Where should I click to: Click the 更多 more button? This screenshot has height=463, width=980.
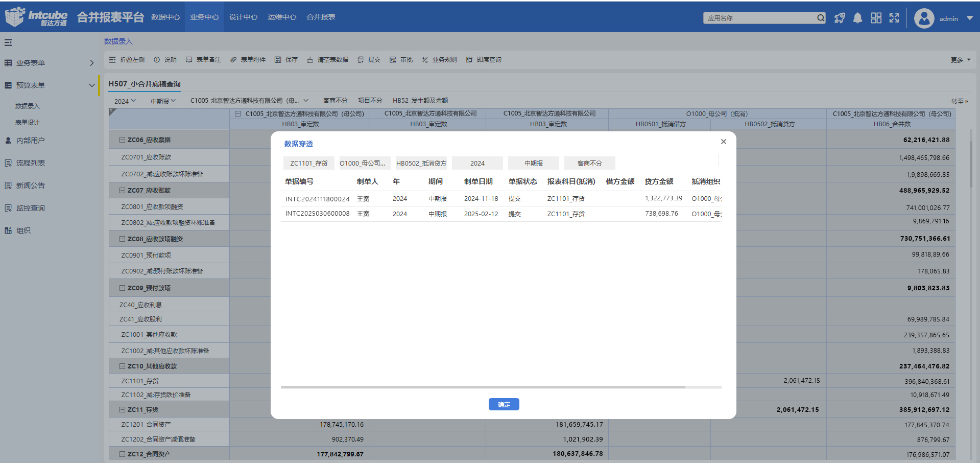pos(957,59)
